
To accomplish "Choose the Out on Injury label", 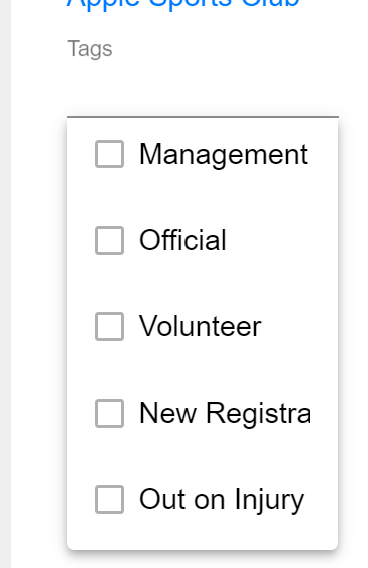I will click(221, 500).
